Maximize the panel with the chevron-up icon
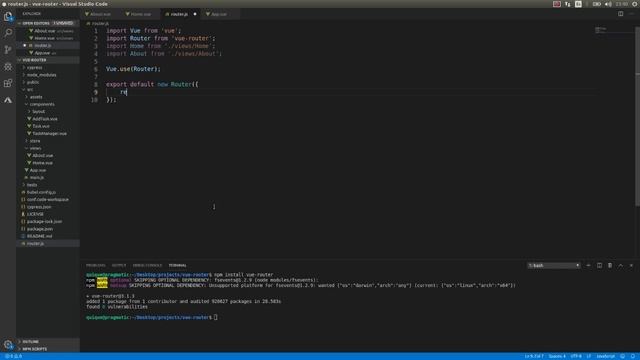 coord(620,265)
